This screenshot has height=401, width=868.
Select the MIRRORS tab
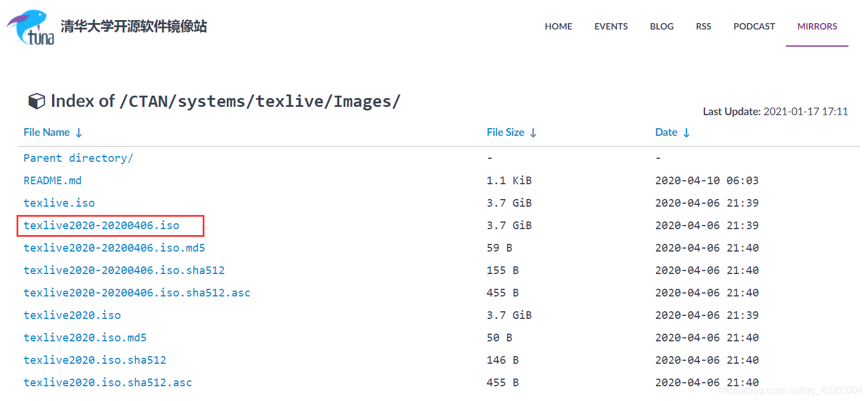click(817, 26)
